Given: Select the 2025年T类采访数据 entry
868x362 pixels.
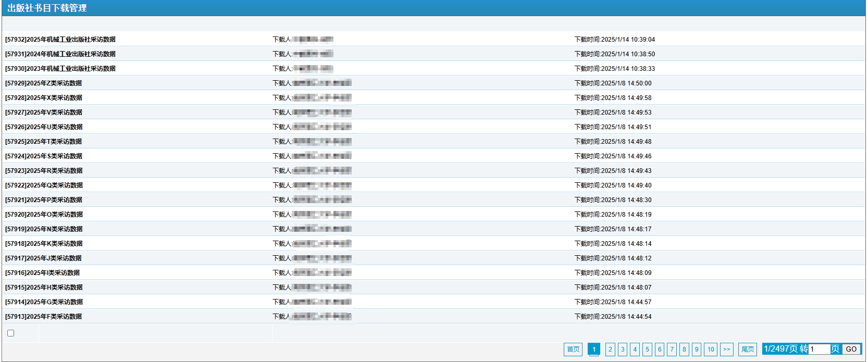Looking at the screenshot, I should tap(44, 142).
